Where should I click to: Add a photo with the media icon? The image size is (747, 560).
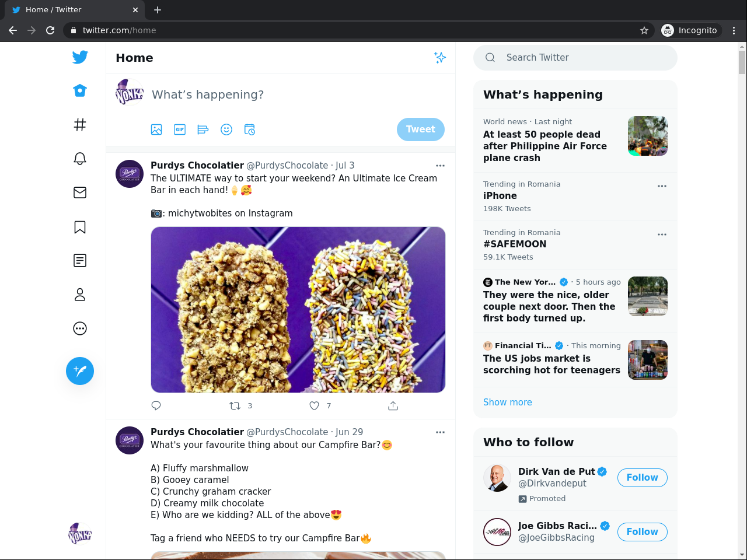[156, 129]
